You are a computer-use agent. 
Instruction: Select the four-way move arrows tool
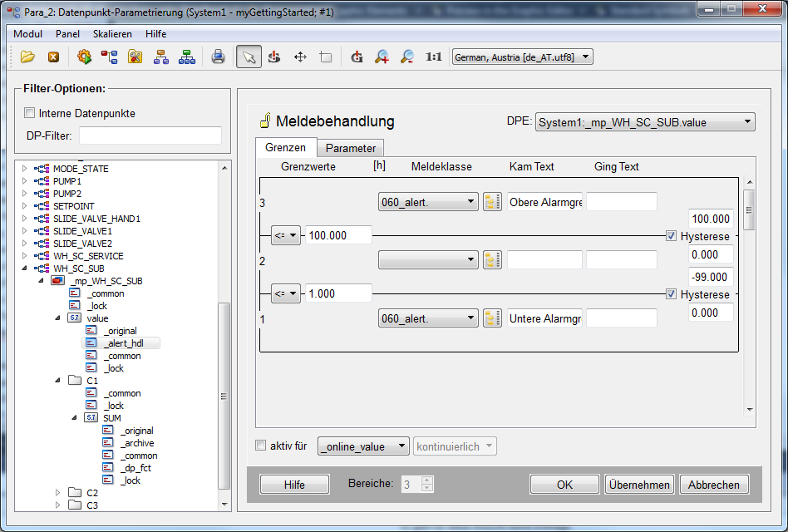(x=300, y=57)
